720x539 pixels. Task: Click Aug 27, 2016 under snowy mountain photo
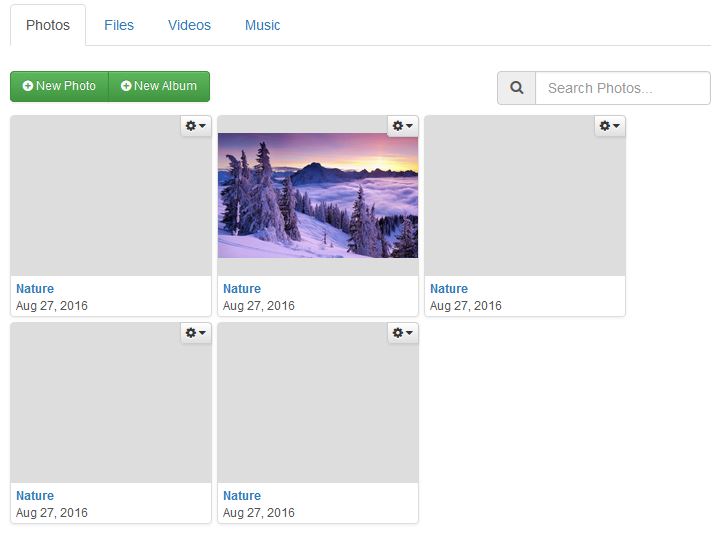pyautogui.click(x=259, y=306)
